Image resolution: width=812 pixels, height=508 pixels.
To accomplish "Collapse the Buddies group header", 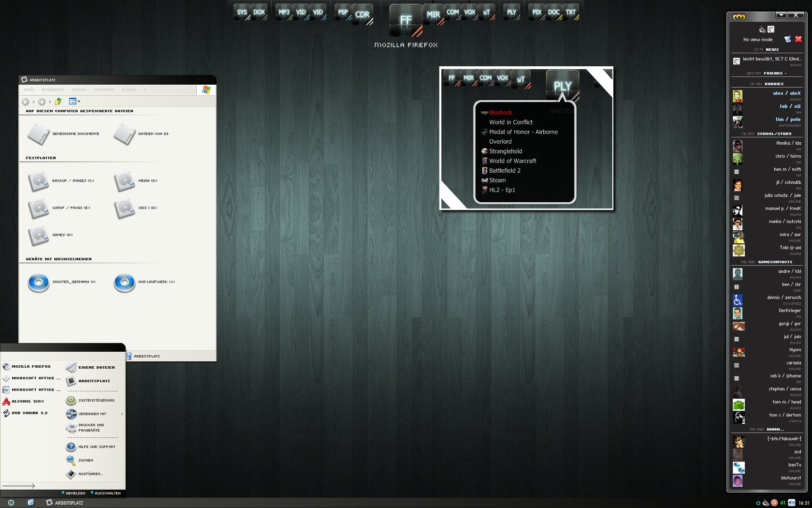I will 767,84.
